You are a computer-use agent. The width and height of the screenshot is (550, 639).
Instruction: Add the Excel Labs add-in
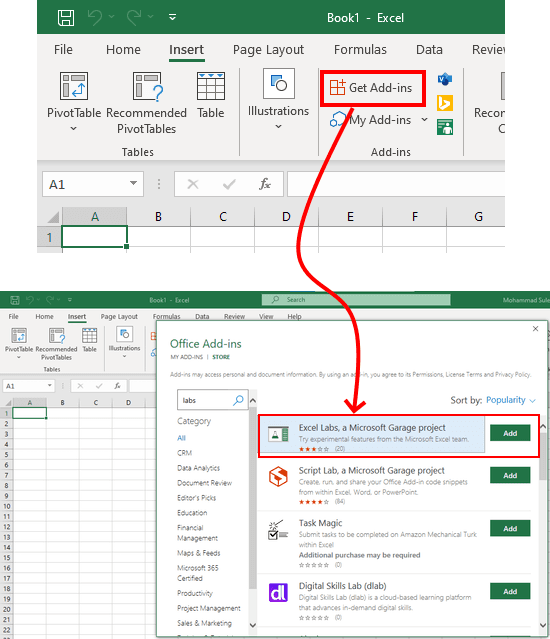coord(510,433)
